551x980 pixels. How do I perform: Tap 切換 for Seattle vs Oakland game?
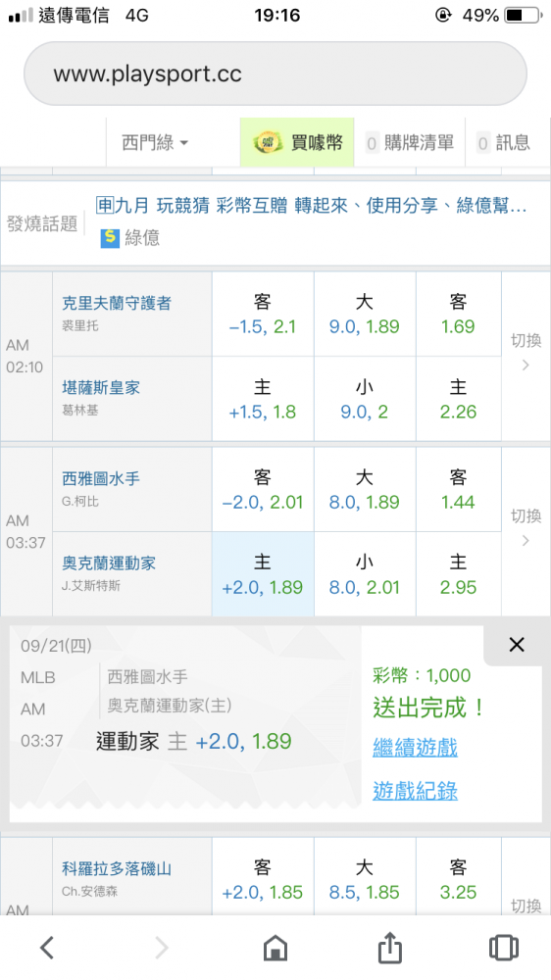(526, 527)
